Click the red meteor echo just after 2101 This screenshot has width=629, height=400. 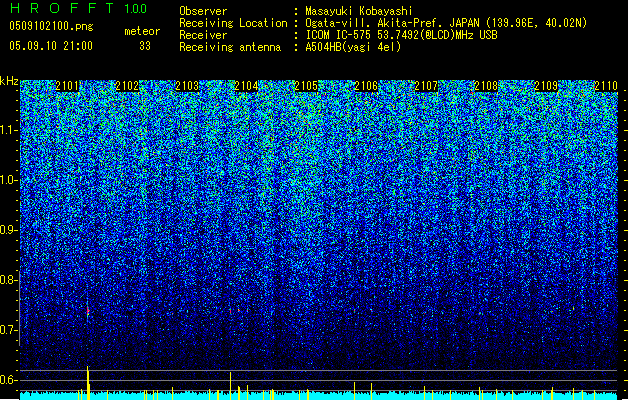point(87,310)
